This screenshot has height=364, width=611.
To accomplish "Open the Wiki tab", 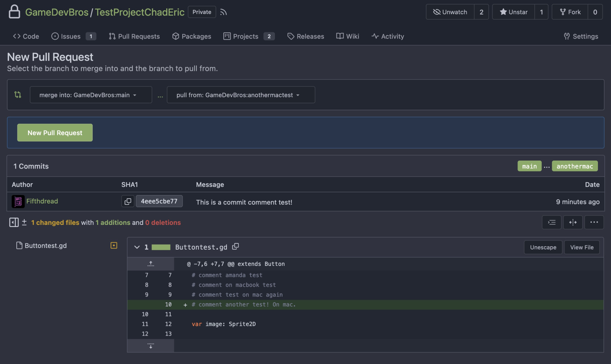I will (x=348, y=36).
